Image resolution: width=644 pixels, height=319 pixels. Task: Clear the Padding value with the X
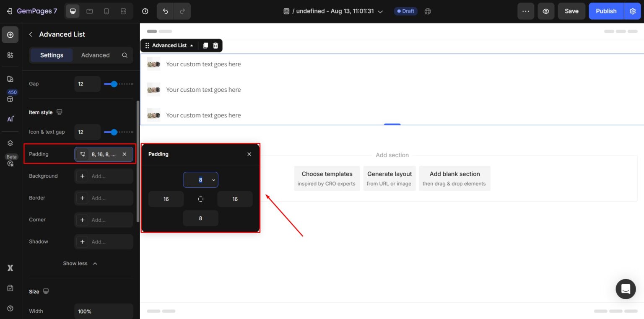pyautogui.click(x=125, y=154)
